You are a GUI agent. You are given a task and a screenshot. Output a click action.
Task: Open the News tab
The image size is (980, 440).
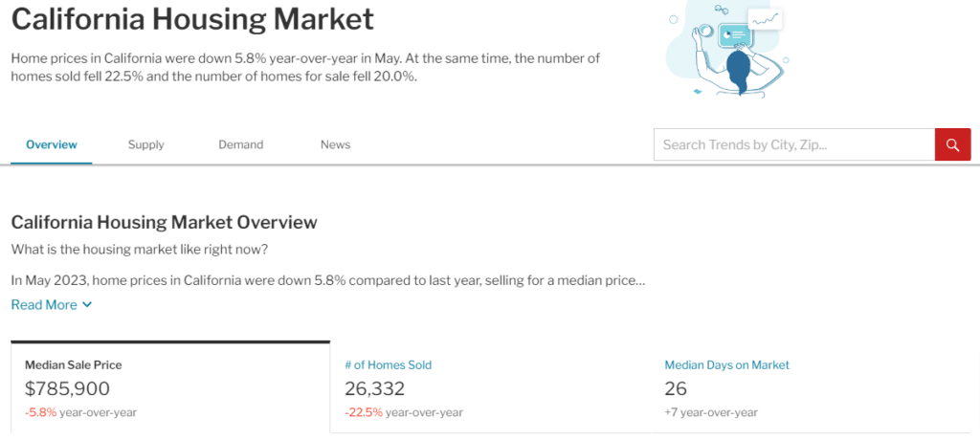(335, 145)
